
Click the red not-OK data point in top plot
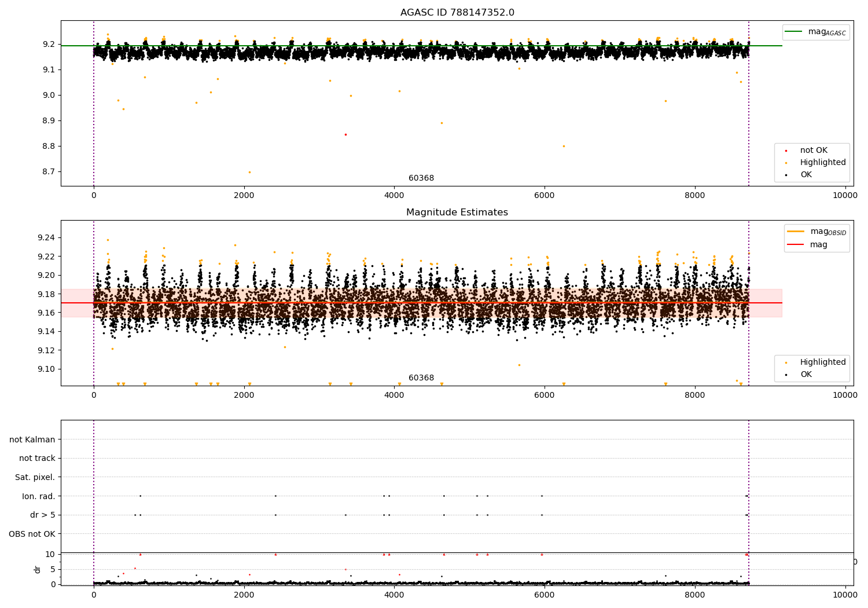click(x=345, y=135)
